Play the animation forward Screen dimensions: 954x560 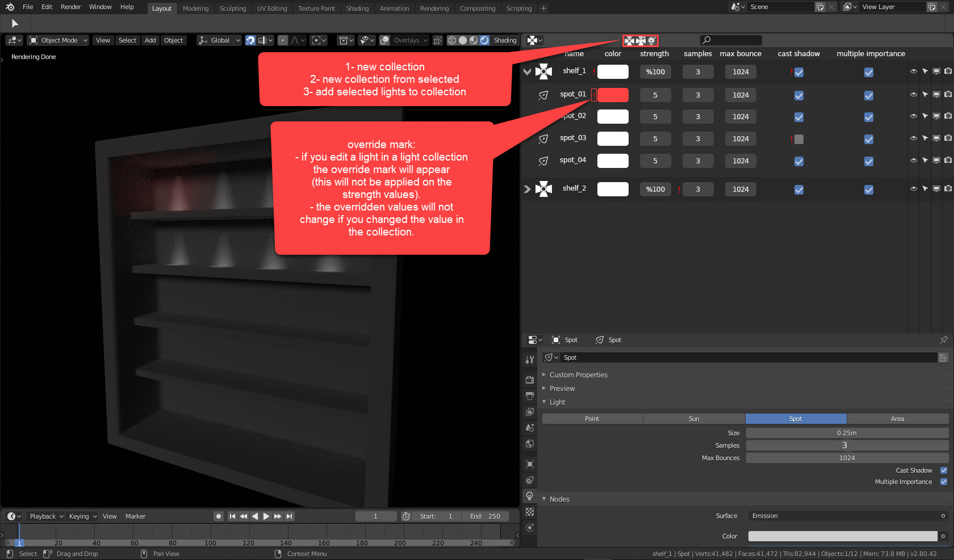[x=266, y=516]
